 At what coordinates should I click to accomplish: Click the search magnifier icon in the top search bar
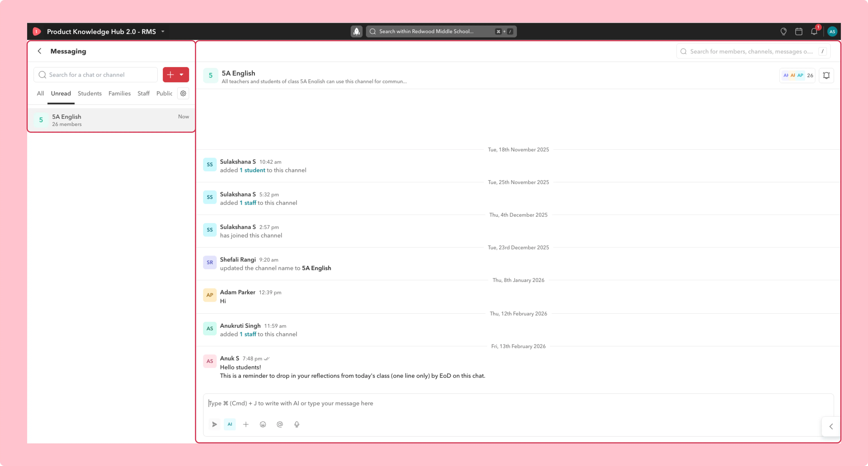point(372,31)
